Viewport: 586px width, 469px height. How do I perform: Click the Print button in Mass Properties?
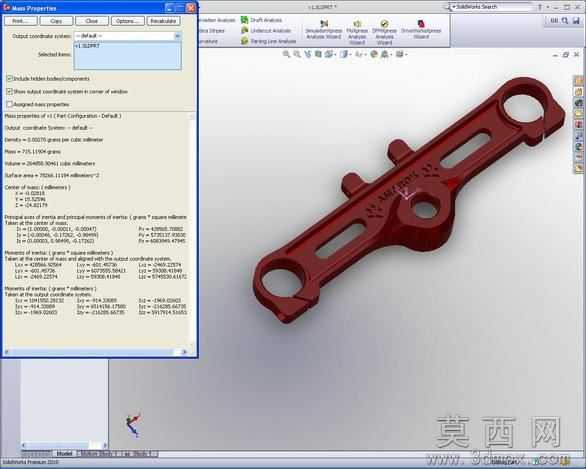click(x=21, y=21)
